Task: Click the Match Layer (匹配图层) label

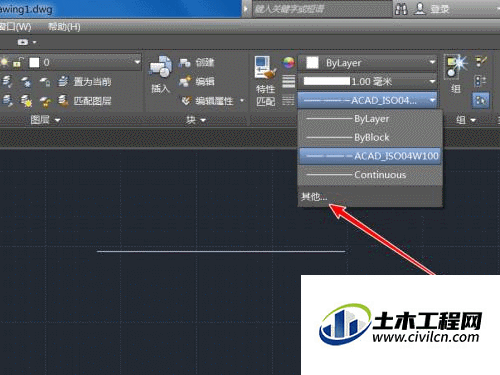Action: click(92, 100)
